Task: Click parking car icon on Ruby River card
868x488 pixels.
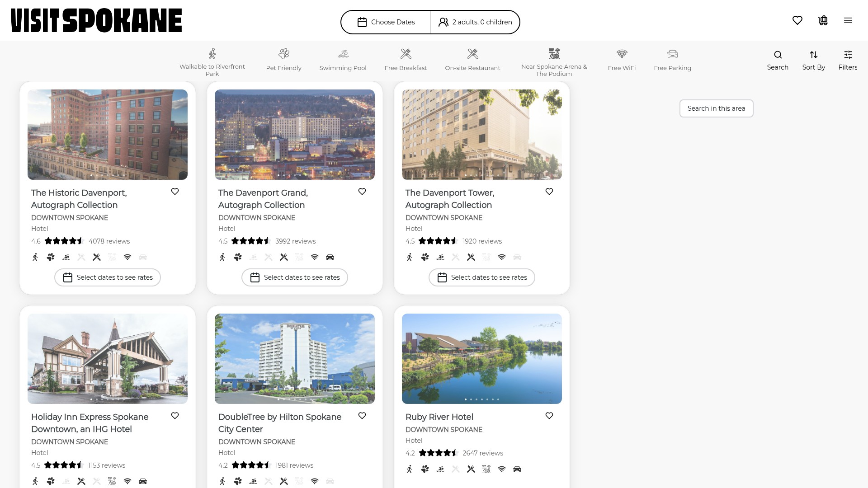Action: pos(517,469)
